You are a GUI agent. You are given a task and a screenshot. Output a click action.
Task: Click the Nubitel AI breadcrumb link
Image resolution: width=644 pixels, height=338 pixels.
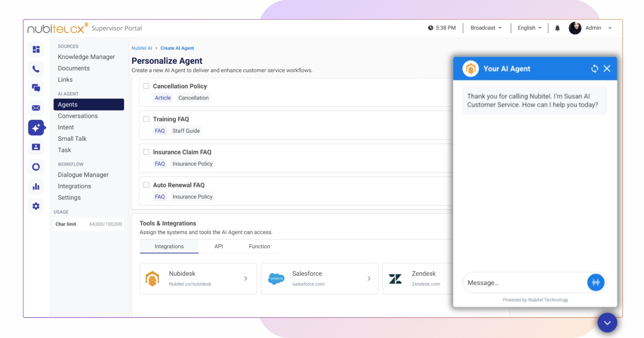point(142,48)
